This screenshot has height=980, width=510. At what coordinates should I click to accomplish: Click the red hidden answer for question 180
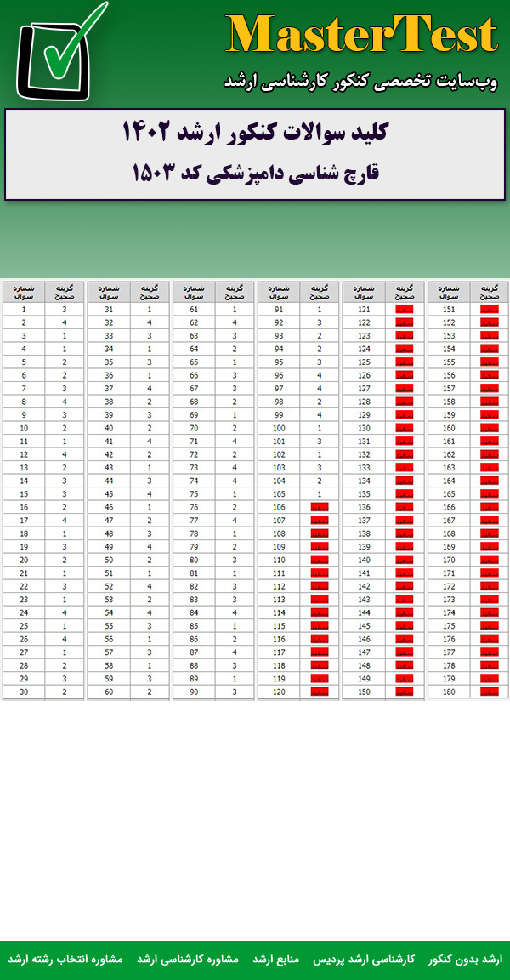coord(490,692)
